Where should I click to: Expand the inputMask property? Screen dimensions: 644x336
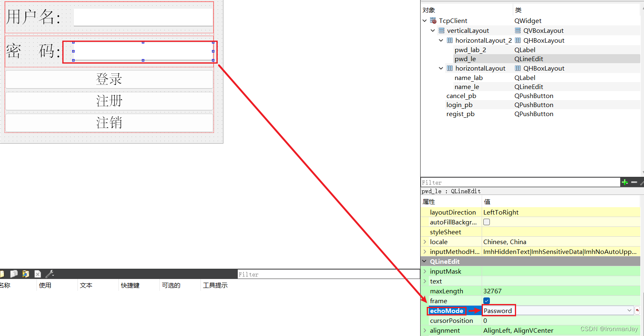click(425, 271)
